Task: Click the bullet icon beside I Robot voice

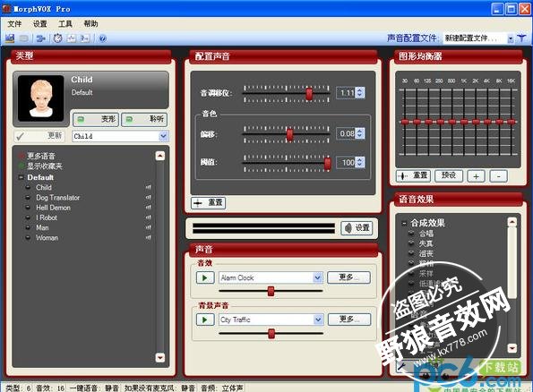Action: 28,217
